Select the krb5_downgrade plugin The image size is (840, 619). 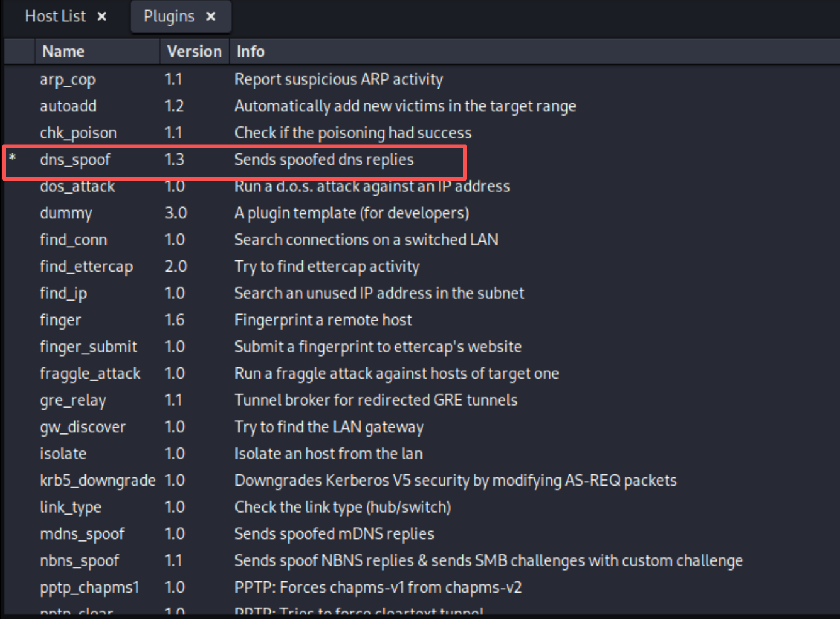click(98, 481)
